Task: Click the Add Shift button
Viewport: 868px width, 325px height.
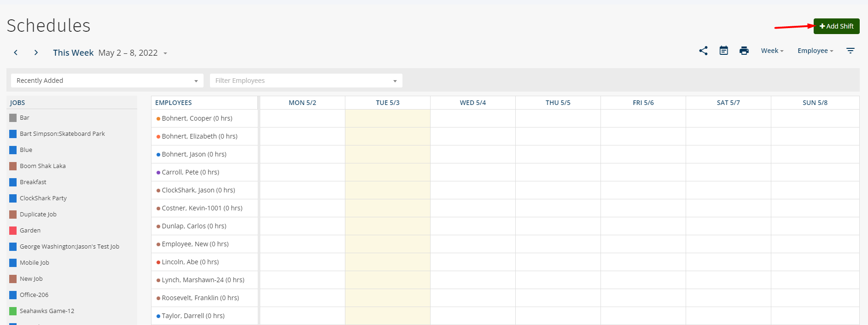Action: tap(836, 26)
